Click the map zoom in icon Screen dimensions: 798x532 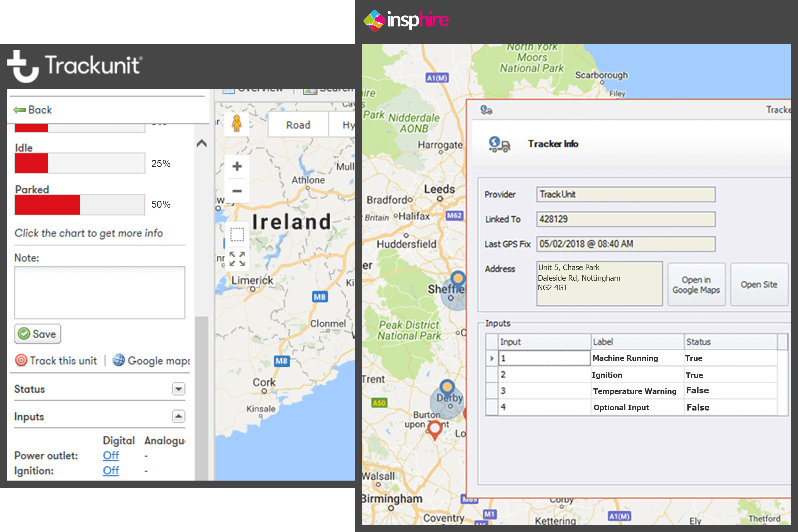[x=236, y=166]
